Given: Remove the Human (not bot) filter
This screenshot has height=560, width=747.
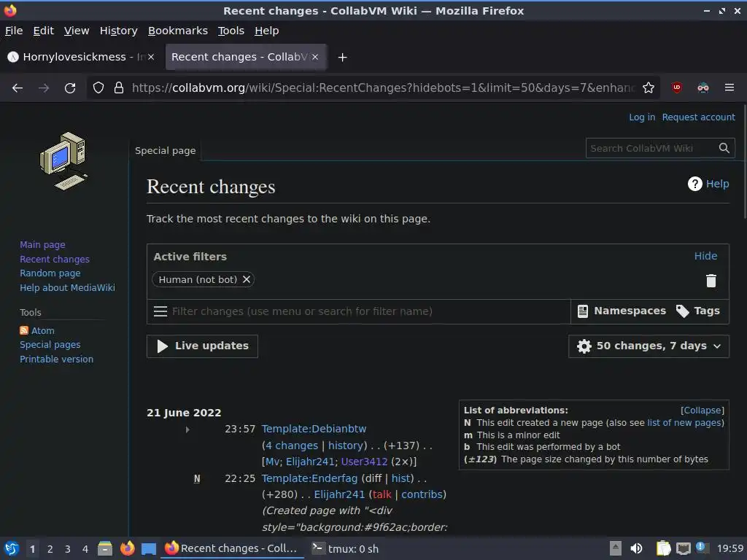Looking at the screenshot, I should click(247, 279).
